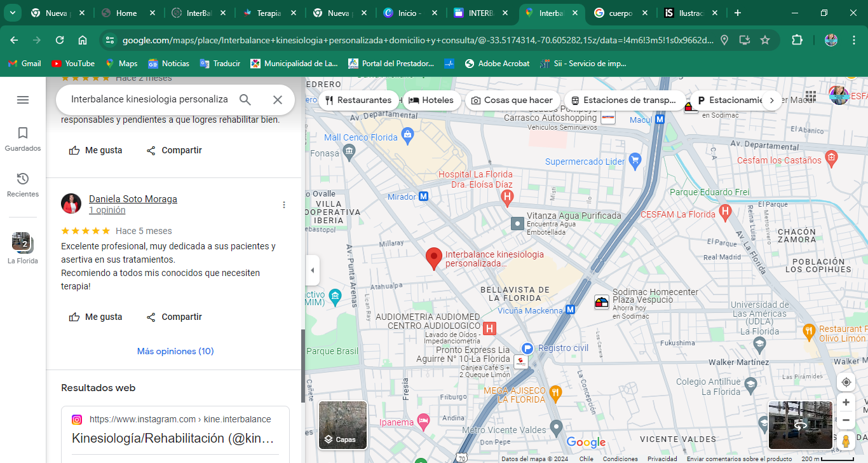Click Sodimac Homecenter Plaza Vespucio marker

tap(601, 302)
